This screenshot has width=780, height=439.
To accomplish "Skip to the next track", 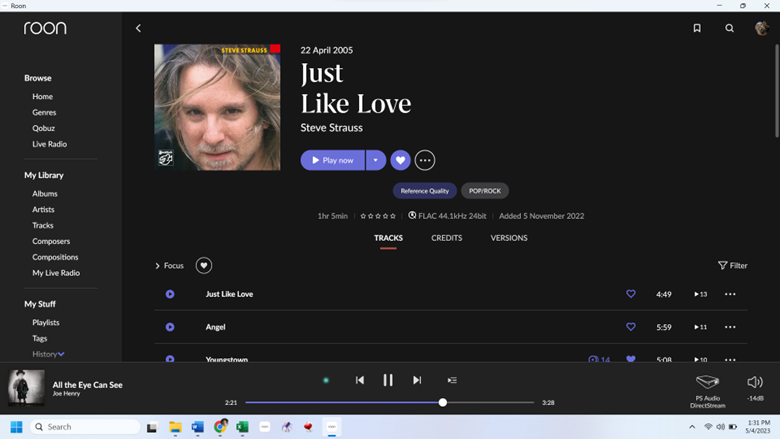I will coord(417,380).
